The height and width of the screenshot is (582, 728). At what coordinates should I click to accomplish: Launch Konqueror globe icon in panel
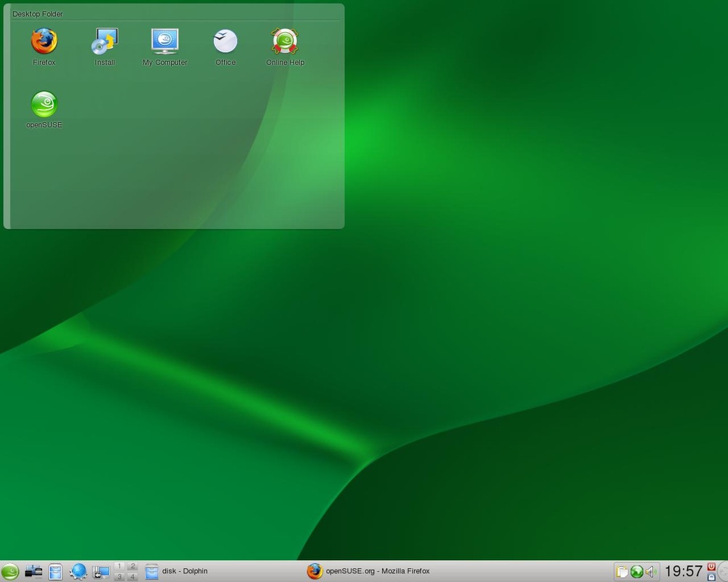click(78, 571)
